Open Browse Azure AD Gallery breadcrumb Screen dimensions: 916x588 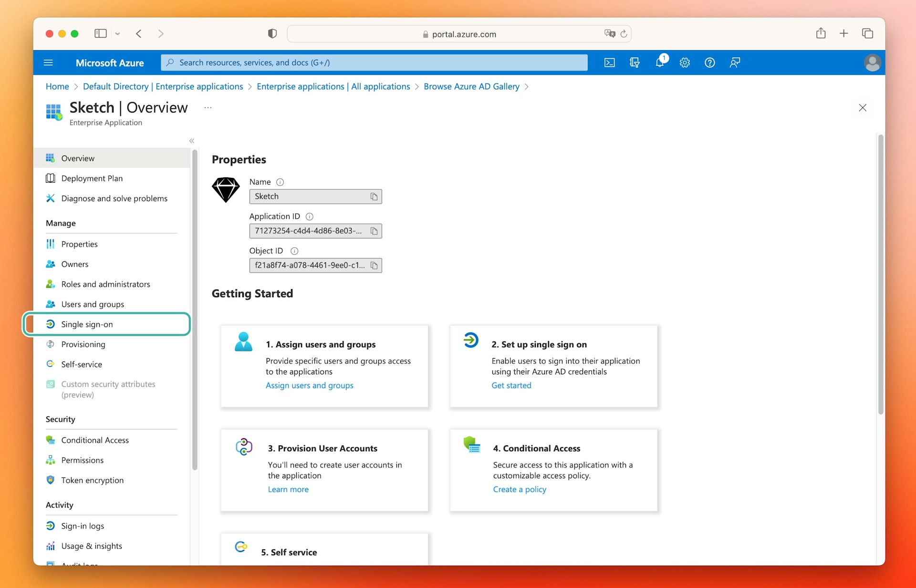point(471,86)
